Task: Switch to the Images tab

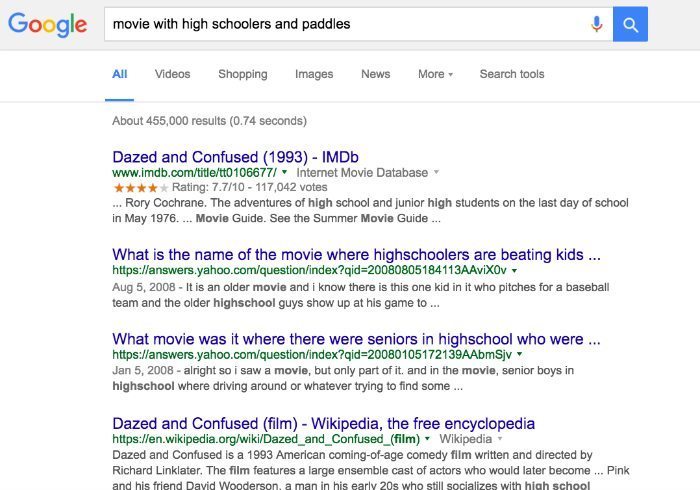Action: click(314, 74)
